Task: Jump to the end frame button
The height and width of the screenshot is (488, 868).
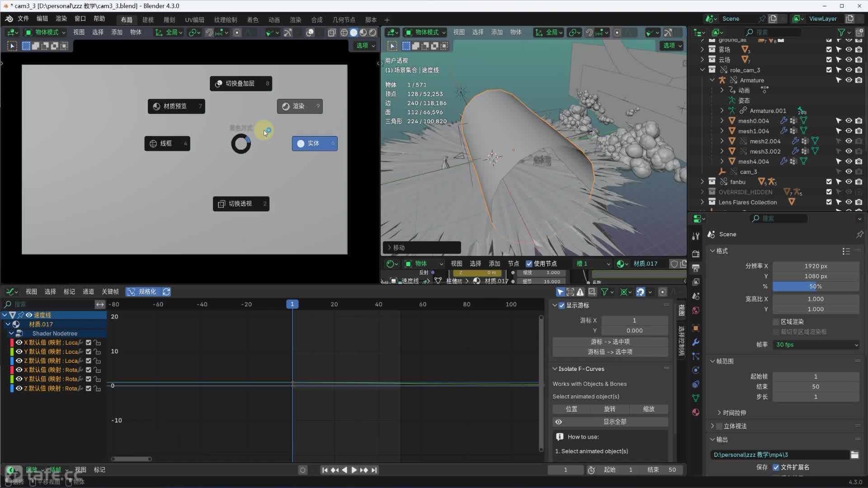Action: tap(374, 470)
